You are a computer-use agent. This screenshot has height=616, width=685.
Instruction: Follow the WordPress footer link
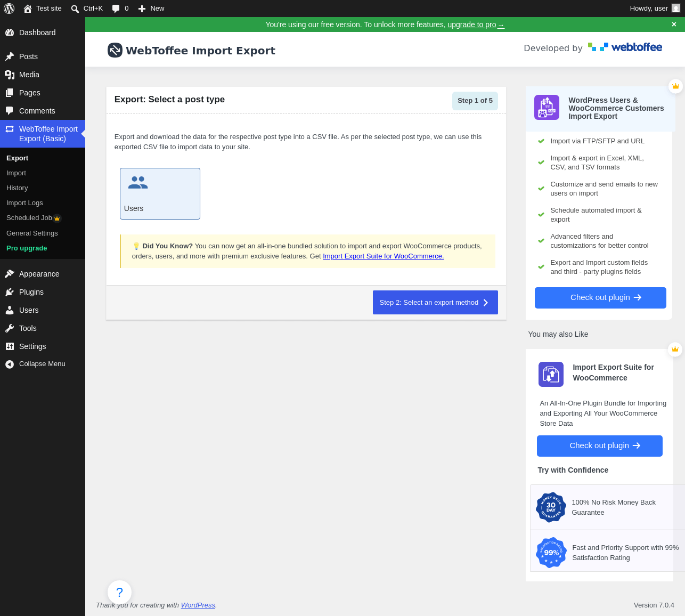pos(198,605)
